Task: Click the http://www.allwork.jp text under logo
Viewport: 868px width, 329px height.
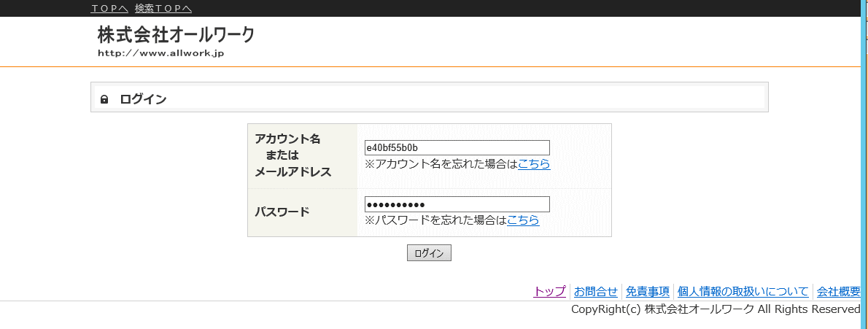Action: [x=160, y=54]
